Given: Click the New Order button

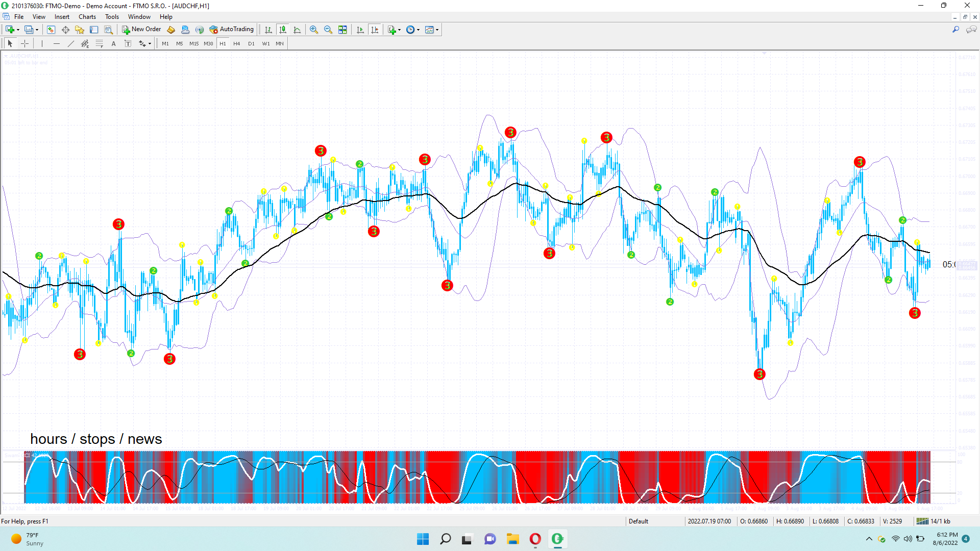Looking at the screenshot, I should 141,30.
